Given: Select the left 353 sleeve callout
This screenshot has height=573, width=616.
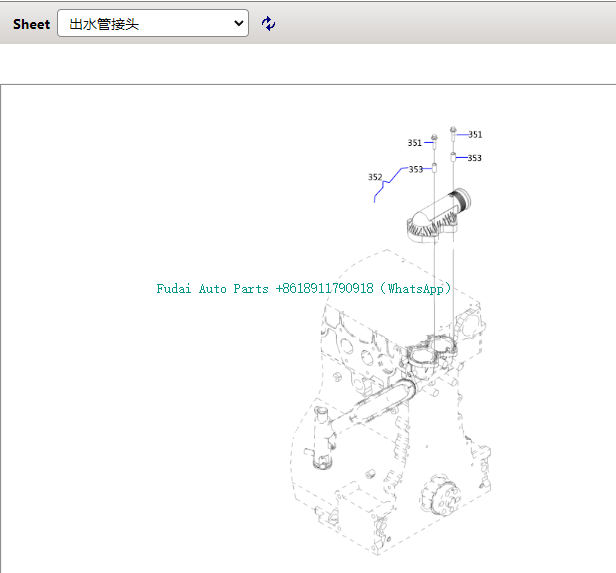Looking at the screenshot, I should (x=416, y=169).
